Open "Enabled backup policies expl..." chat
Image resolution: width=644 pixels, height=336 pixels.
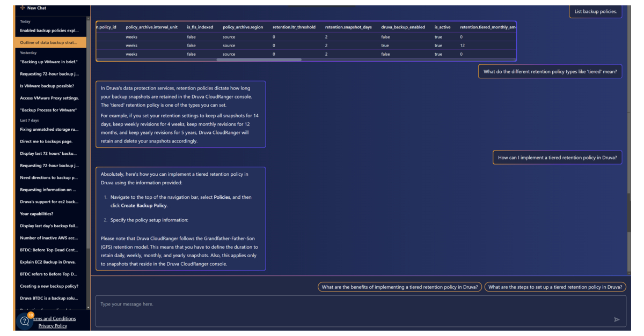(x=49, y=31)
